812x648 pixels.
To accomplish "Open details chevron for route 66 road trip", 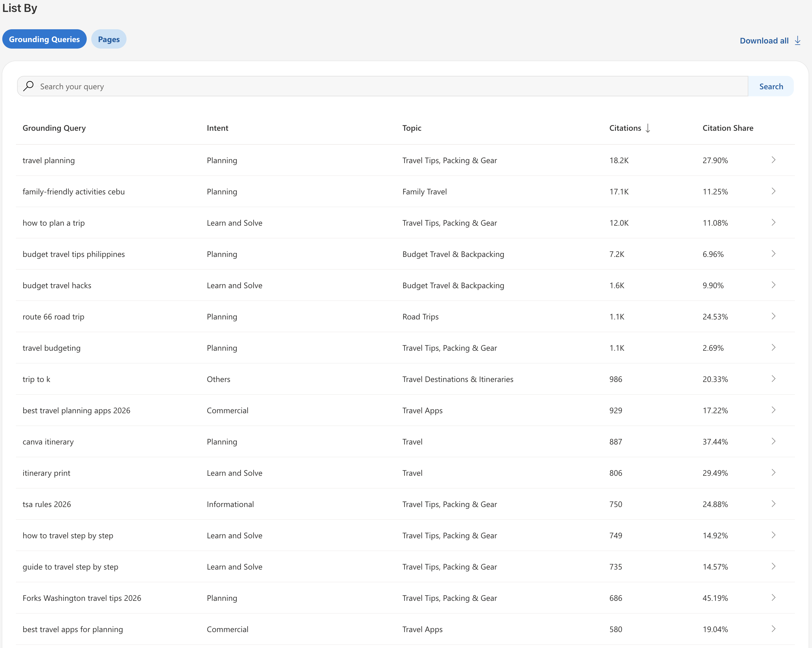I will (773, 316).
